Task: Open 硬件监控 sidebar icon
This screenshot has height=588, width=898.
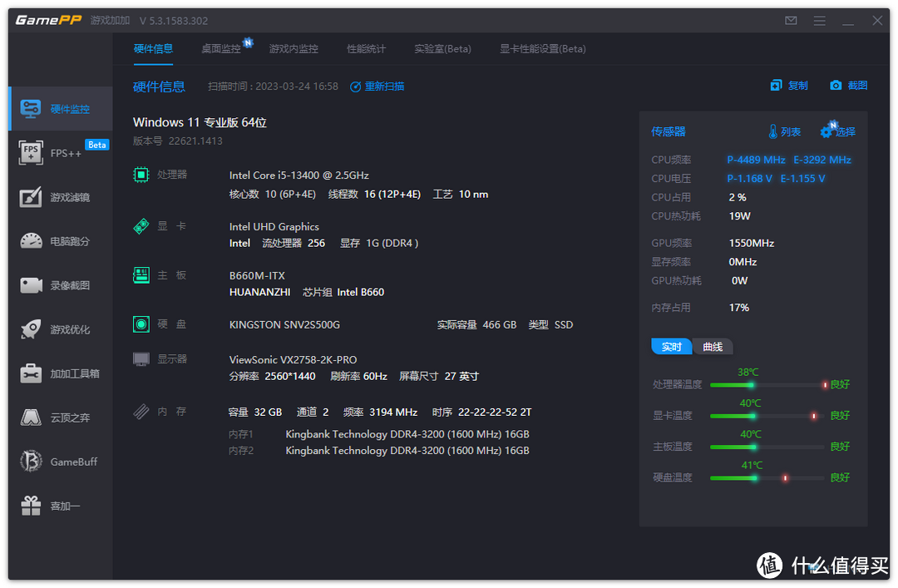Action: point(31,108)
